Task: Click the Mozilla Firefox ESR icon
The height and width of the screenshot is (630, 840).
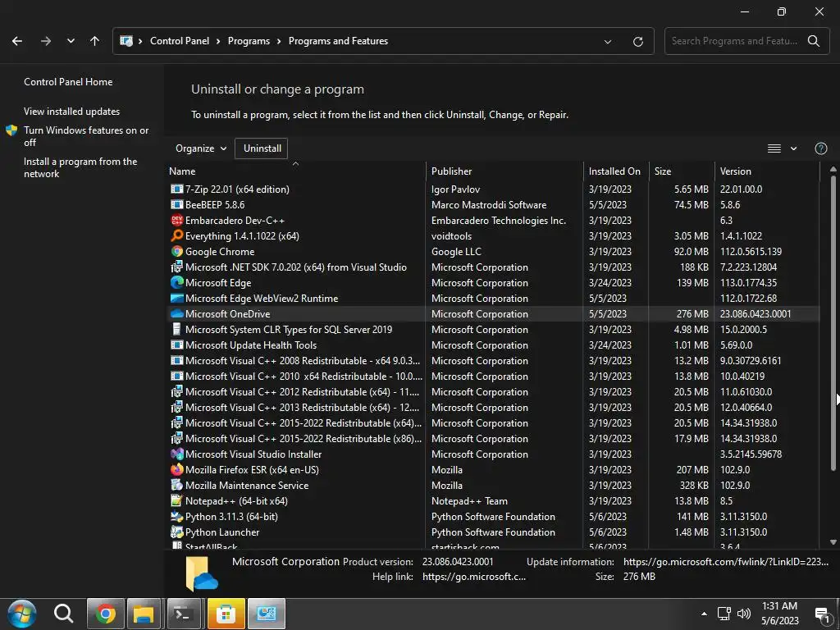Action: point(176,470)
